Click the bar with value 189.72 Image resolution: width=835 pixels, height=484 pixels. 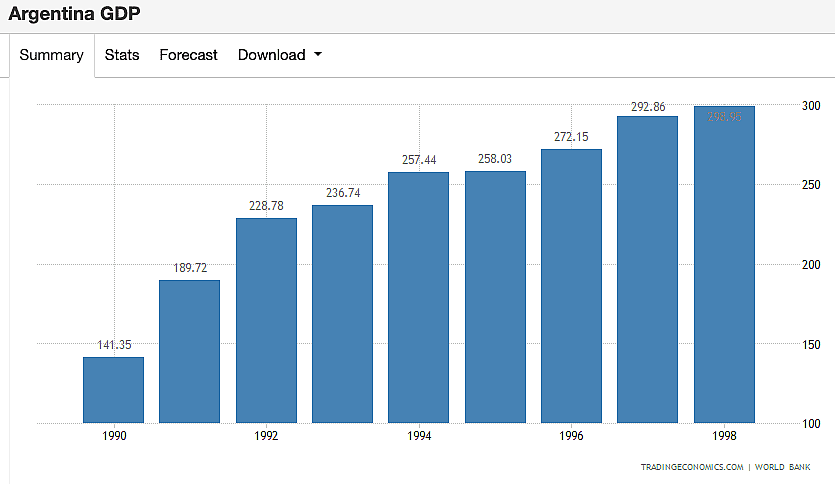pos(189,351)
